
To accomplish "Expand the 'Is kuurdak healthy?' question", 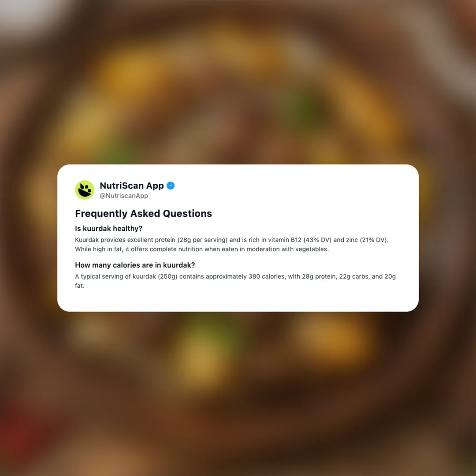I will pos(108,228).
